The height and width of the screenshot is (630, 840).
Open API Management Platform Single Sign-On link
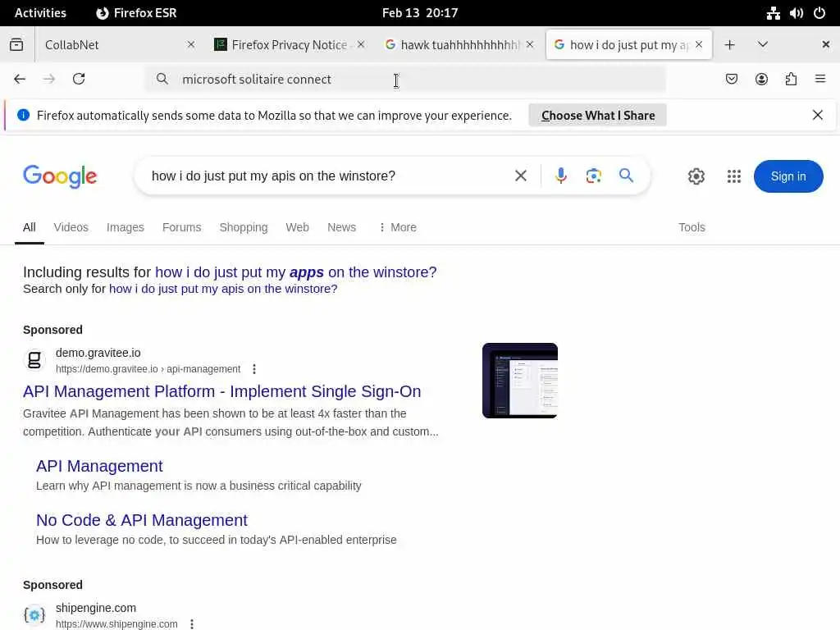tap(221, 391)
